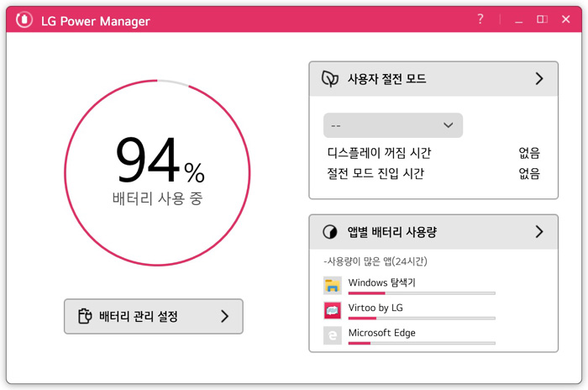Click the Microsoft Edge app icon

[x=333, y=335]
